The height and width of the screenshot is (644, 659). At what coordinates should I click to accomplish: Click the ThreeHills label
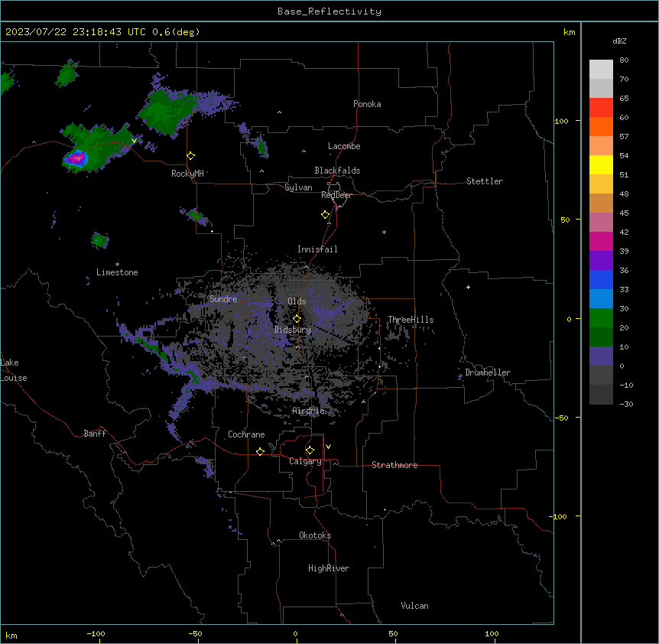(411, 320)
